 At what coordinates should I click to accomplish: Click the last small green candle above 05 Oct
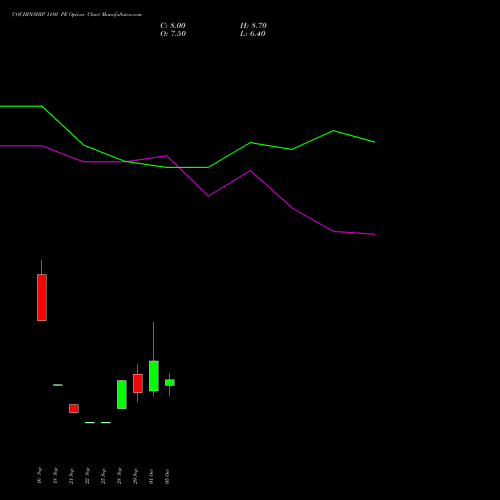[170, 383]
